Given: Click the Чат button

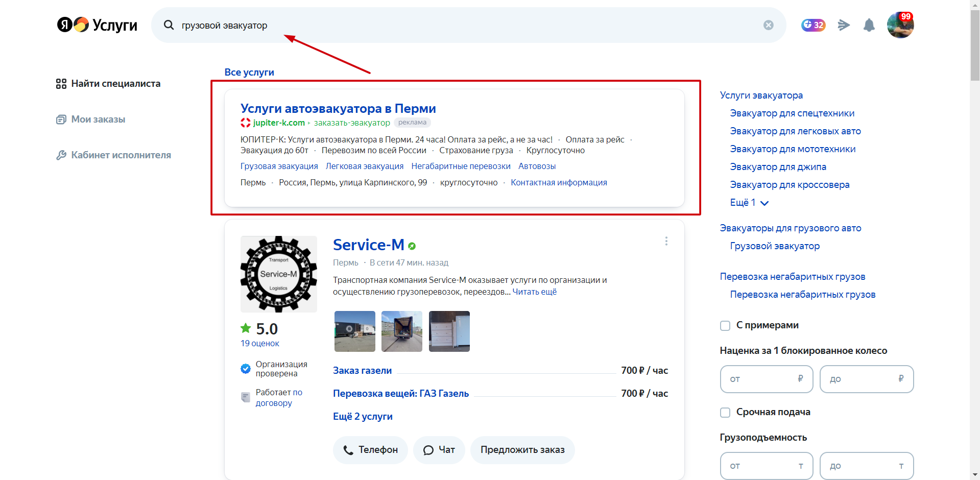Looking at the screenshot, I should [439, 450].
